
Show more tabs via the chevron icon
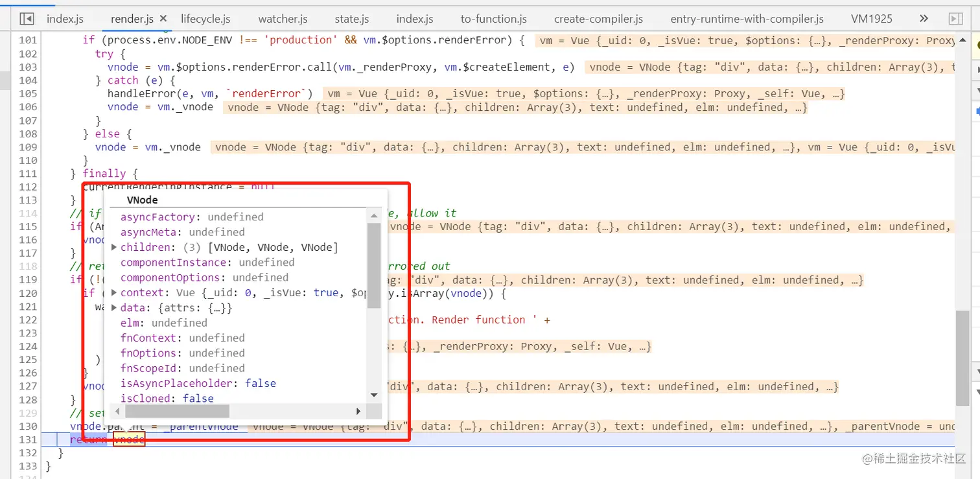pos(924,19)
